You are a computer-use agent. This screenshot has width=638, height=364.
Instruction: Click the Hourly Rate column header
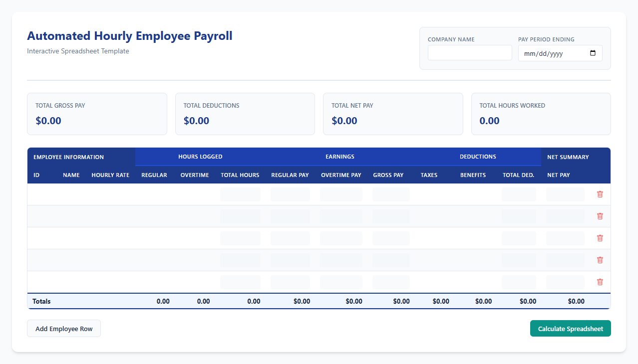click(110, 175)
